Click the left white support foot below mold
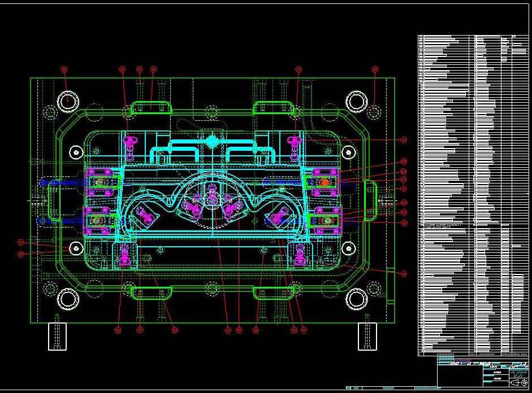 point(58,336)
